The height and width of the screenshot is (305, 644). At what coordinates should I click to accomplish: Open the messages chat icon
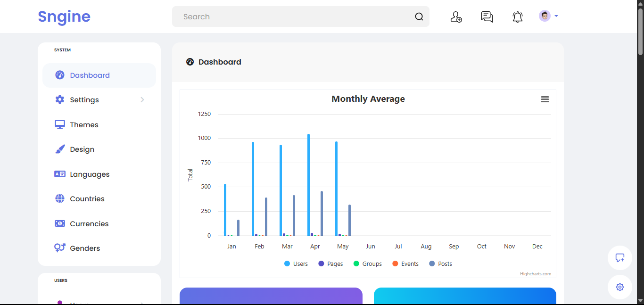pos(487,17)
